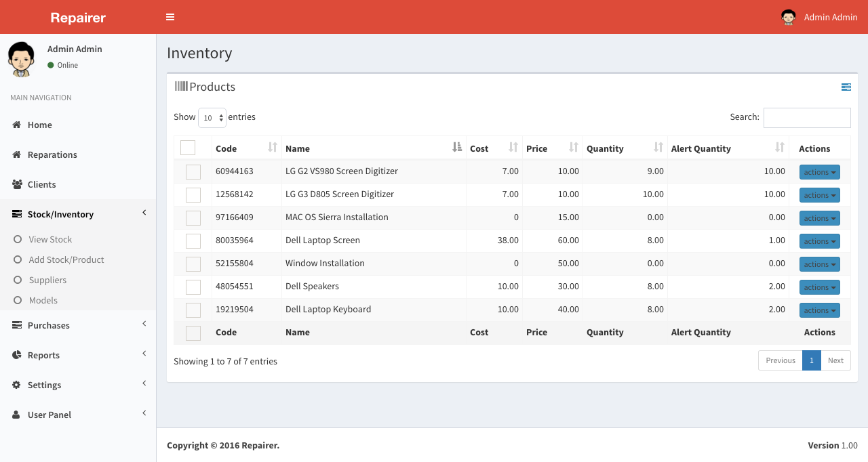Viewport: 868px width, 462px height.
Task: Select the LG G2 VS980 Screen Digitizer checkbox
Action: pos(193,172)
